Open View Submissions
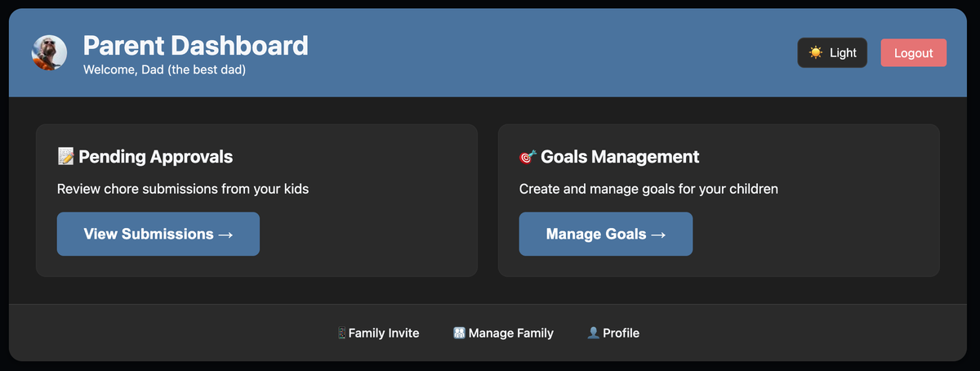This screenshot has width=980, height=371. [158, 235]
